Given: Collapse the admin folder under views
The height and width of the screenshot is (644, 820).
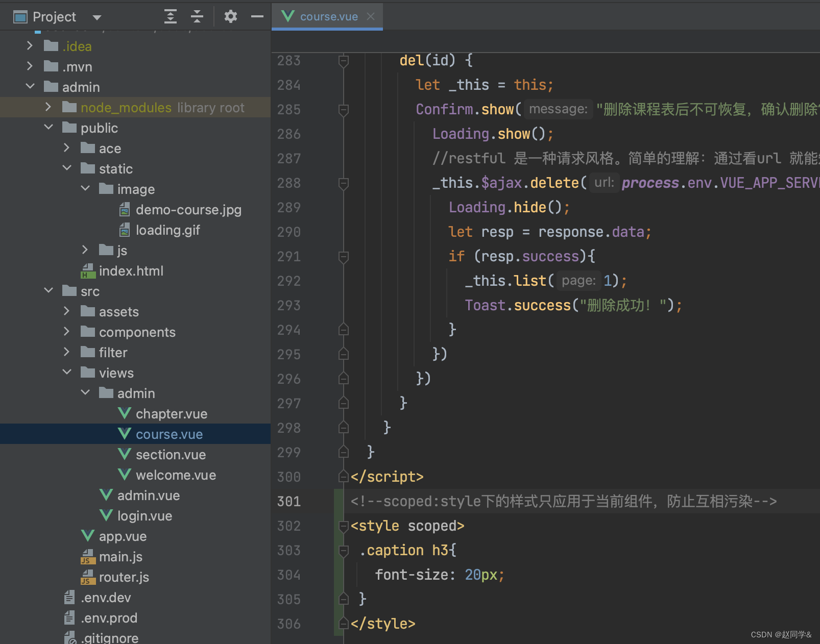Looking at the screenshot, I should point(85,392).
